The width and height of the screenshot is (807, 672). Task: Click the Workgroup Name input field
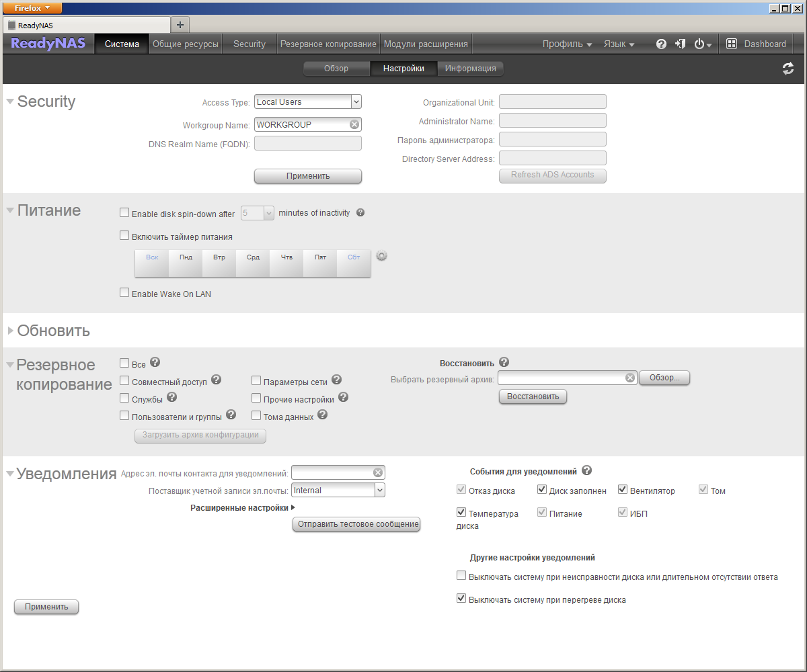308,124
